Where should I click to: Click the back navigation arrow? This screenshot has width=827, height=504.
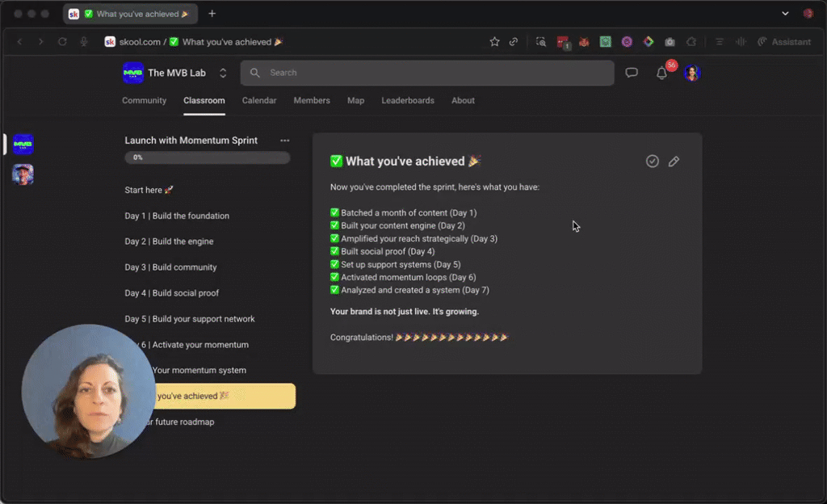click(19, 42)
